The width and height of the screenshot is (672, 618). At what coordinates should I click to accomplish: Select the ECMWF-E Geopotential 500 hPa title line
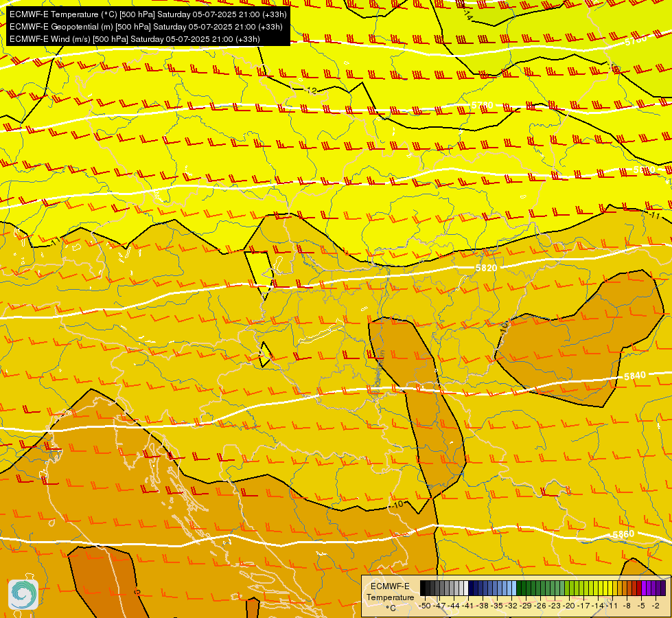click(x=146, y=27)
